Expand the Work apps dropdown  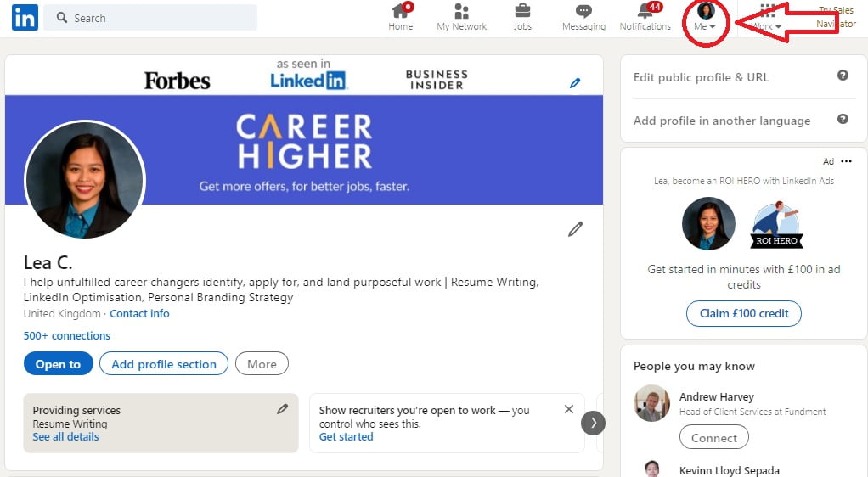[766, 17]
